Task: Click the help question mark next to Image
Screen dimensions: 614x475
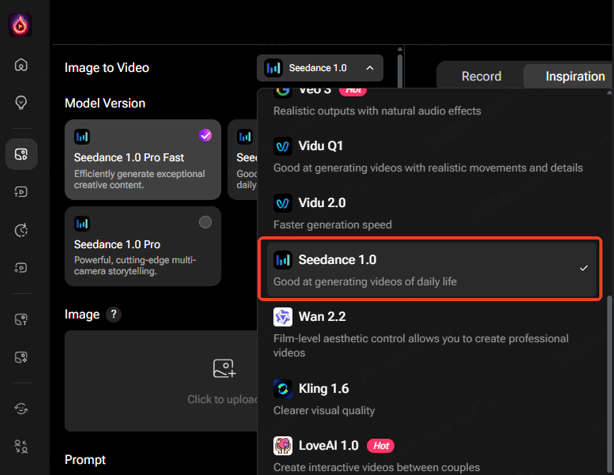Action: [x=114, y=314]
